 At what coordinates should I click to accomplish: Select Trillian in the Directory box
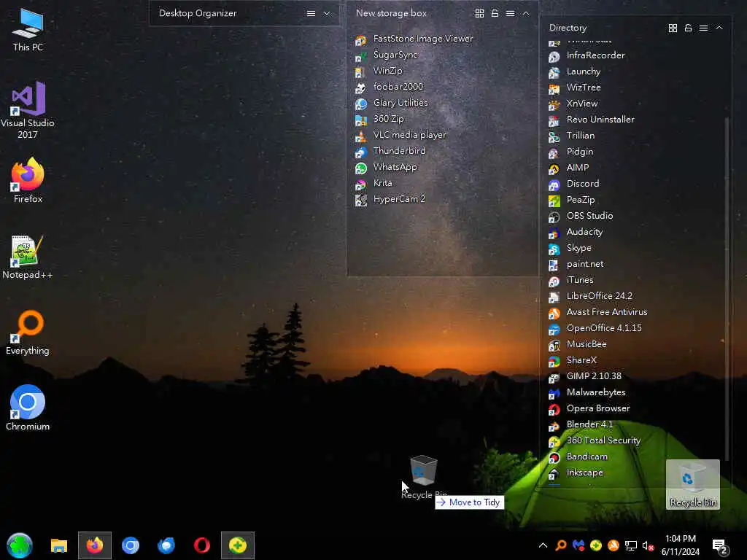point(571,136)
